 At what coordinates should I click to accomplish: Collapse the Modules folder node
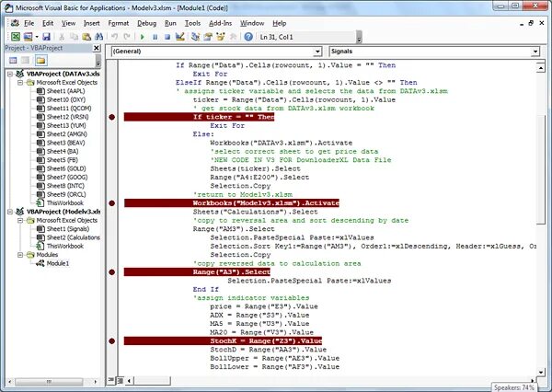[20, 255]
